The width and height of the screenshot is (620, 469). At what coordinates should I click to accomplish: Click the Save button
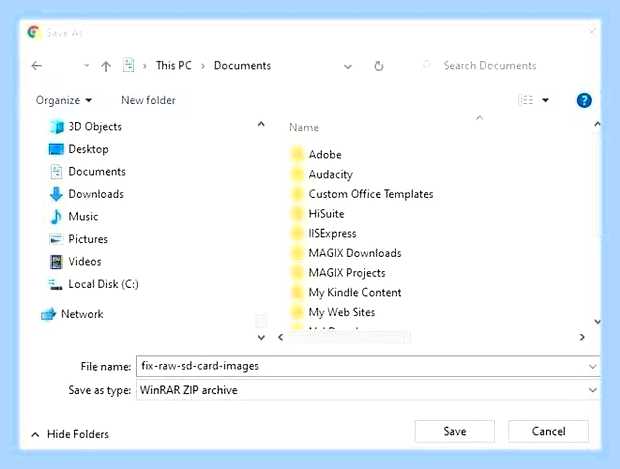click(455, 431)
